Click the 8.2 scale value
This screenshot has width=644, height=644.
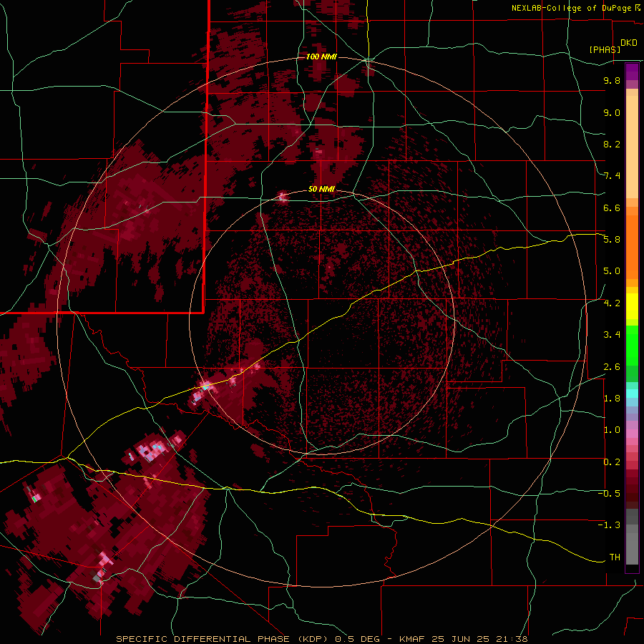tap(612, 144)
